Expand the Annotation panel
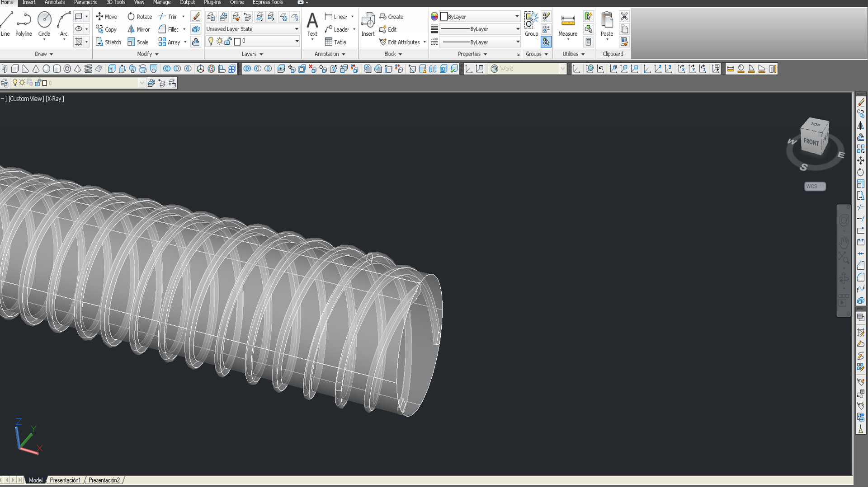 pyautogui.click(x=330, y=54)
